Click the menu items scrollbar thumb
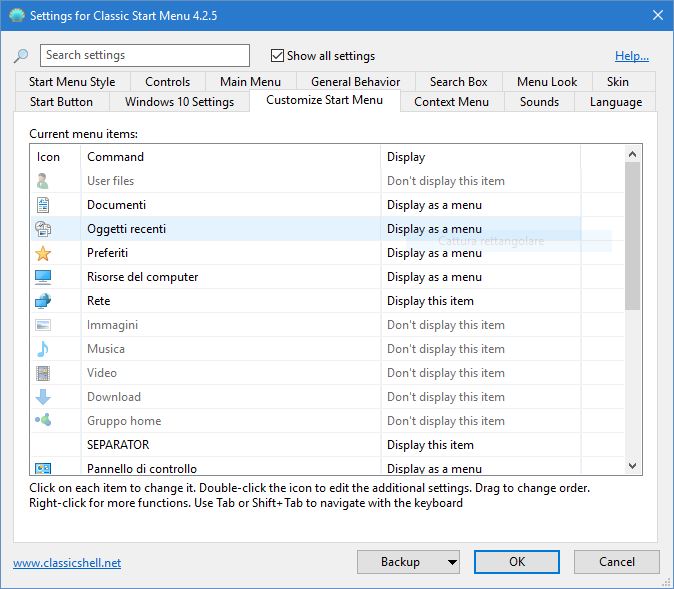Image resolution: width=674 pixels, height=589 pixels. [x=632, y=236]
